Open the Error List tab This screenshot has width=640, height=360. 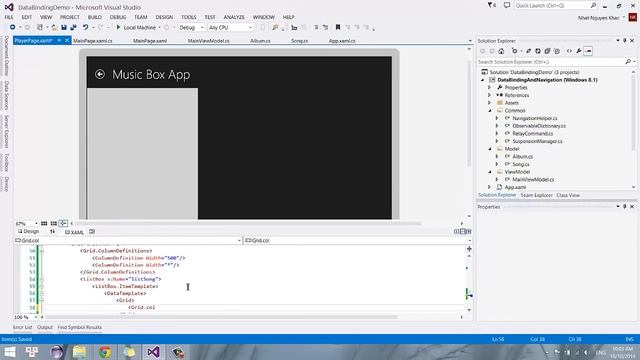click(x=22, y=327)
